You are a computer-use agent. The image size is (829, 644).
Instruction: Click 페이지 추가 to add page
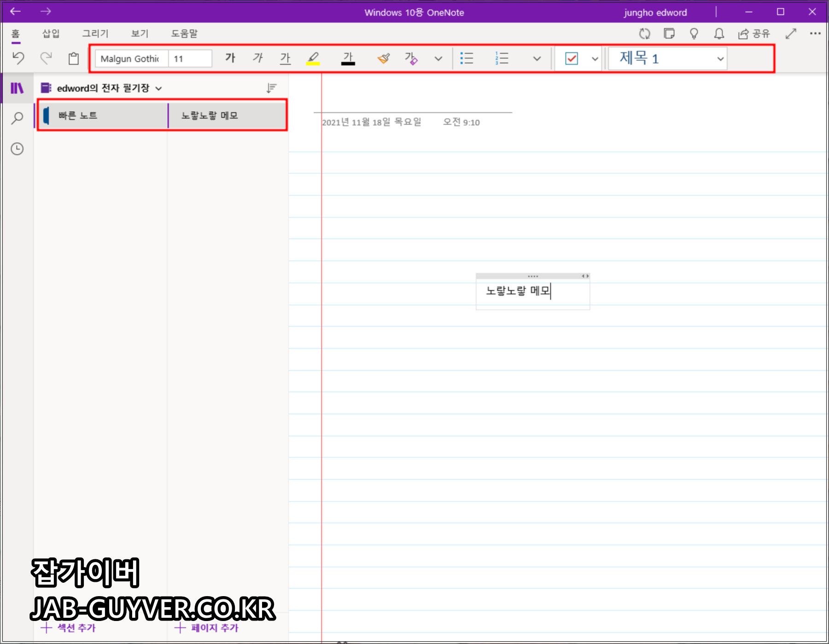[207, 628]
